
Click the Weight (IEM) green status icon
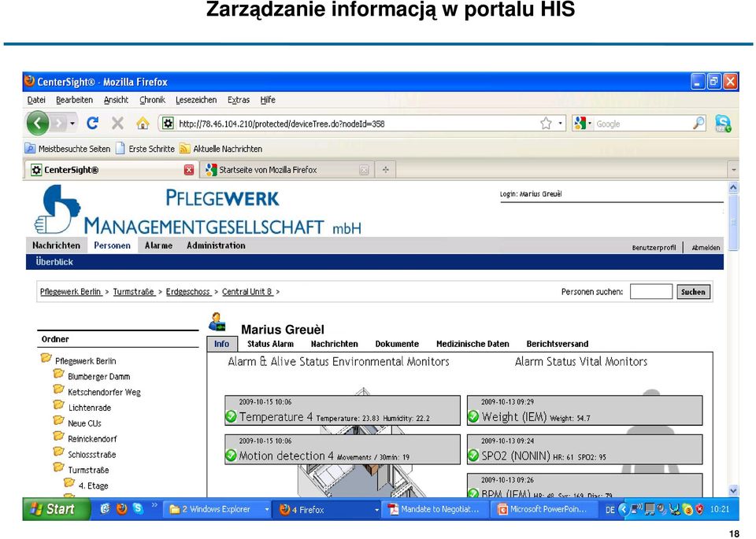(x=473, y=416)
